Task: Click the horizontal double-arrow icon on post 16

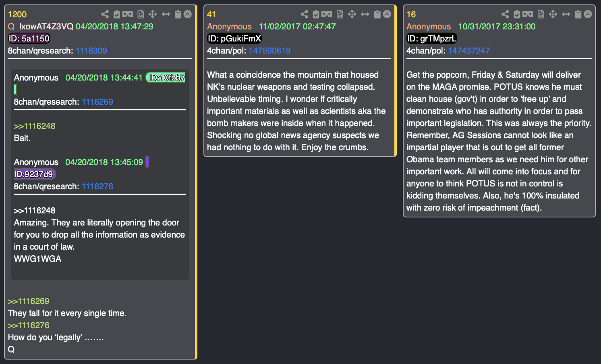Action: 566,14
